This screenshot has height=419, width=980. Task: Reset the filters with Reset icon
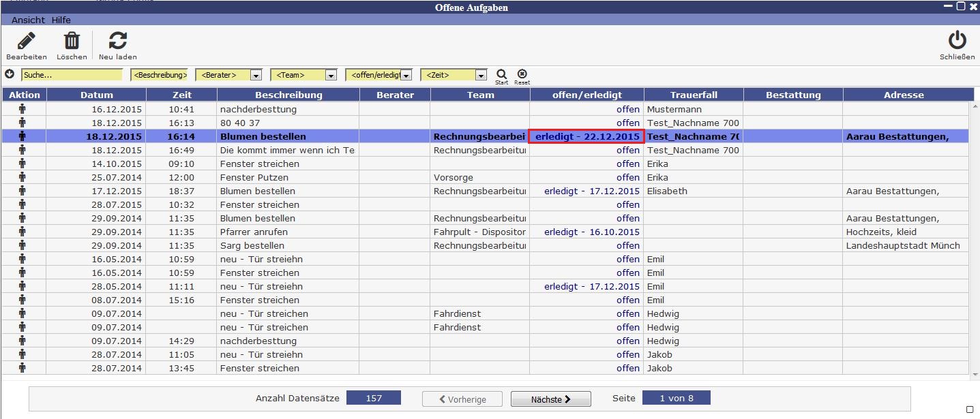522,74
